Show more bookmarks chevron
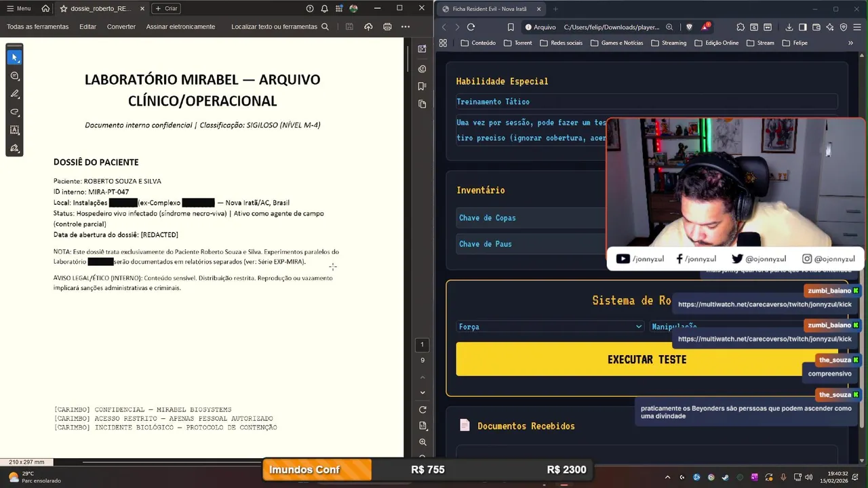Viewport: 868px width, 488px height. pos(851,43)
